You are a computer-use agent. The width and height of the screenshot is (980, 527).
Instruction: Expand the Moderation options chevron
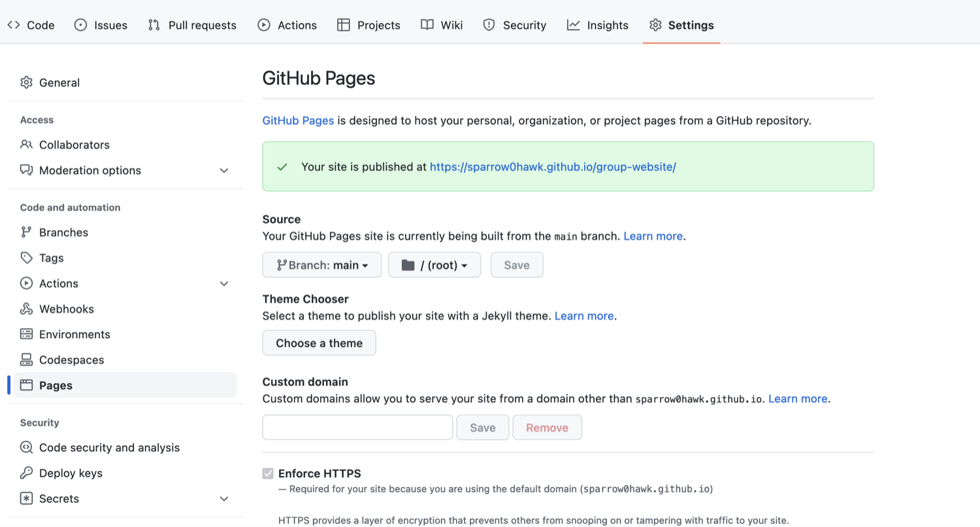[224, 171]
